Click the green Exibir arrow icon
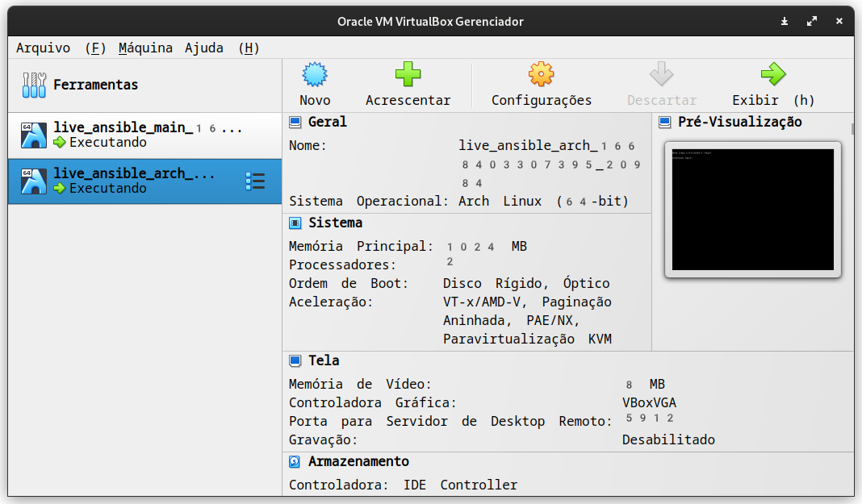The height and width of the screenshot is (504, 862). point(772,75)
